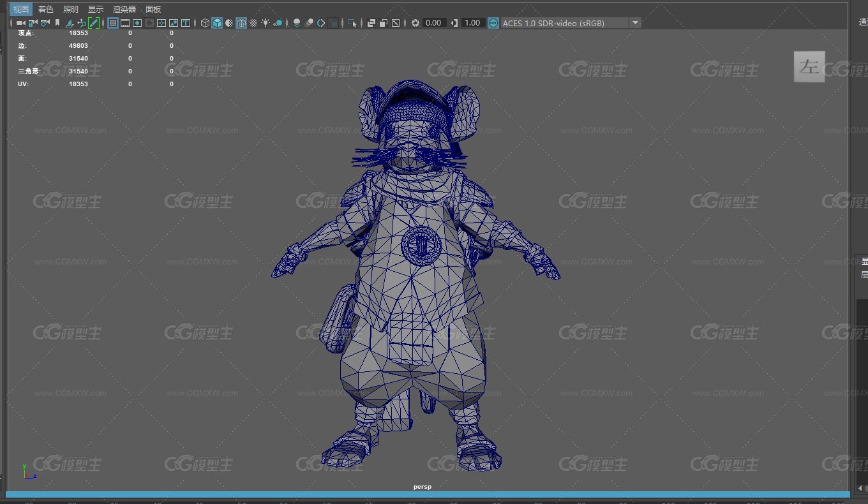This screenshot has height=504, width=868.
Task: Activate 2D Pan/Zoom icon
Action: pos(82,23)
